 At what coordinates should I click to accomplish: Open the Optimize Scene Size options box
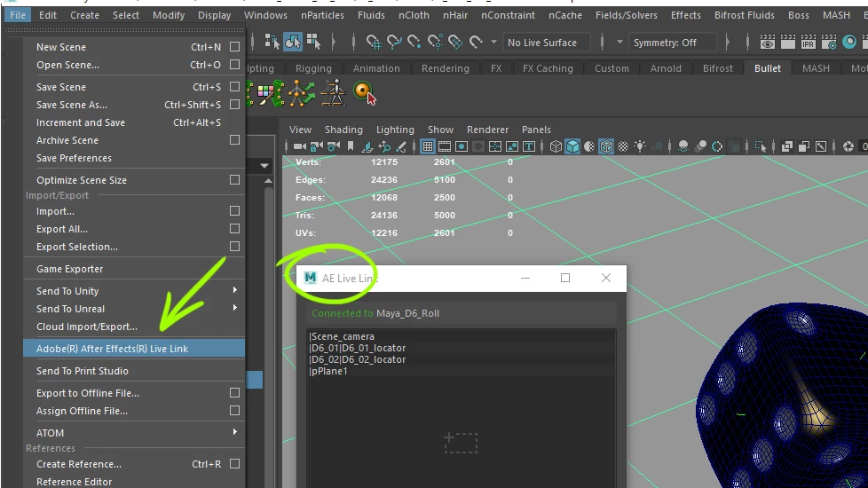[234, 180]
